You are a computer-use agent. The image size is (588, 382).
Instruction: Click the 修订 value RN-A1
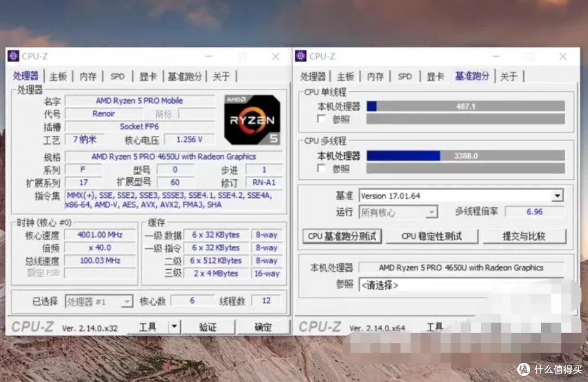pyautogui.click(x=264, y=183)
